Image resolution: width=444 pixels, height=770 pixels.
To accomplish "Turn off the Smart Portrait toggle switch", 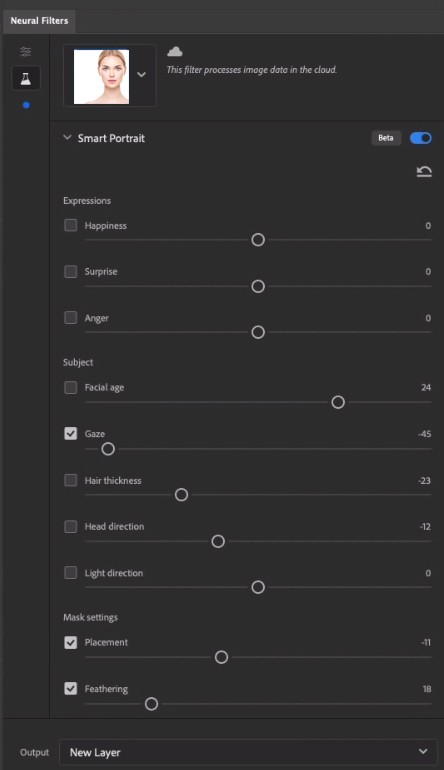I will coord(421,138).
